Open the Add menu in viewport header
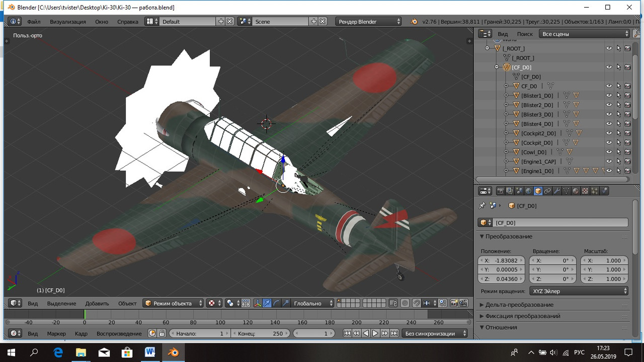 point(97,303)
